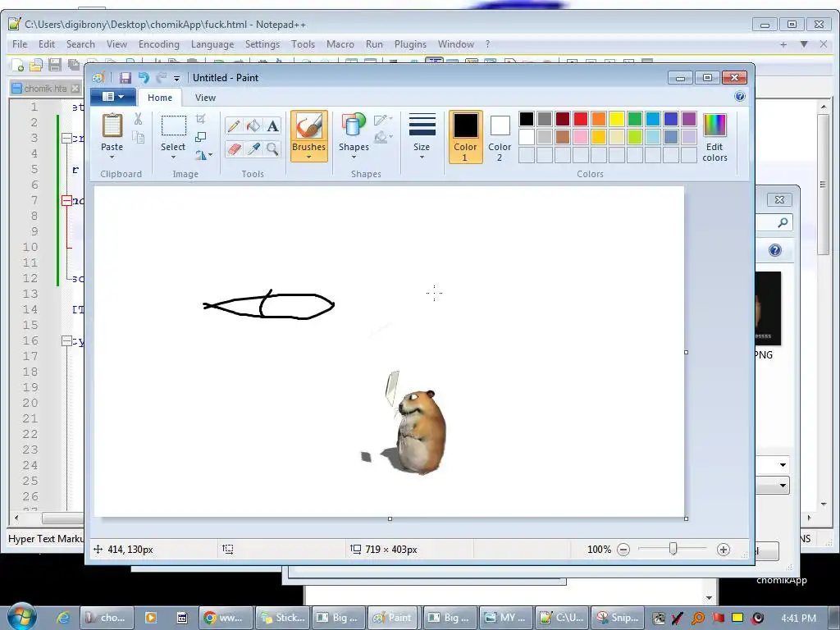Click the Crop icon in Image group
The image size is (840, 630).
pyautogui.click(x=201, y=119)
